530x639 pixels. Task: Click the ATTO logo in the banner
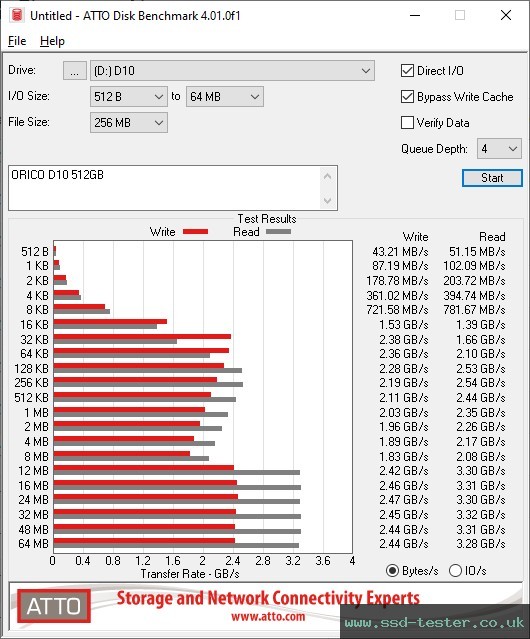(x=54, y=606)
